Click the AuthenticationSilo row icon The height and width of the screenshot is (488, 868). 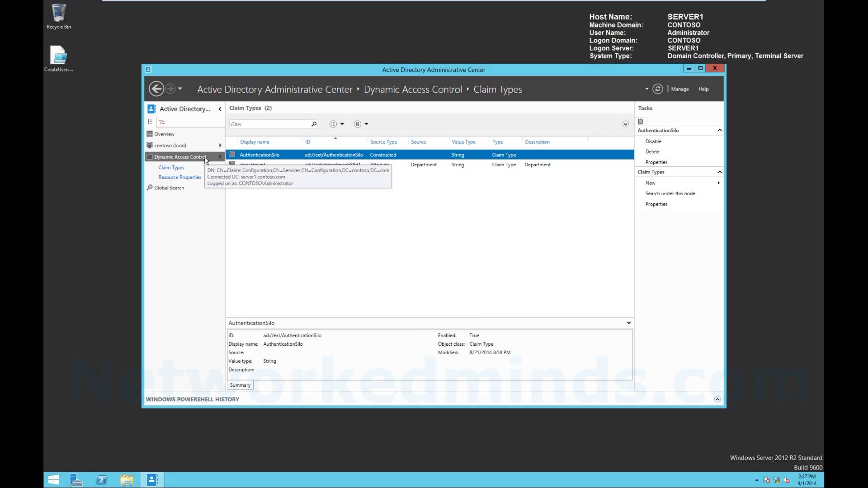click(232, 155)
